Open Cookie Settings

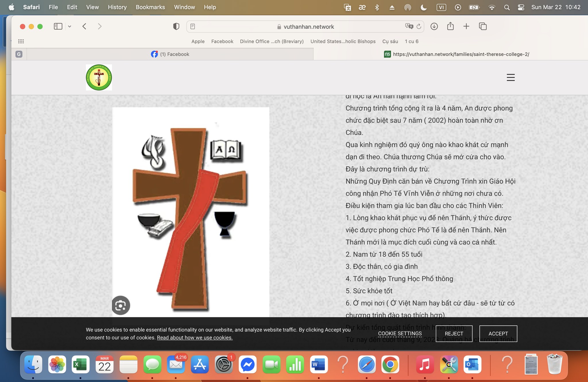400,333
